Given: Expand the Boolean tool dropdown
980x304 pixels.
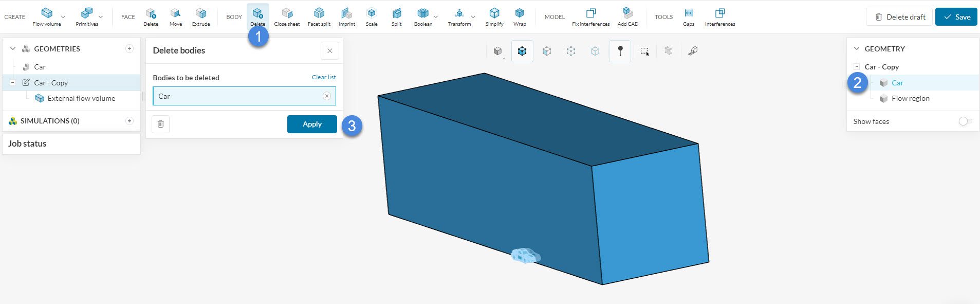Looking at the screenshot, I should (x=436, y=17).
